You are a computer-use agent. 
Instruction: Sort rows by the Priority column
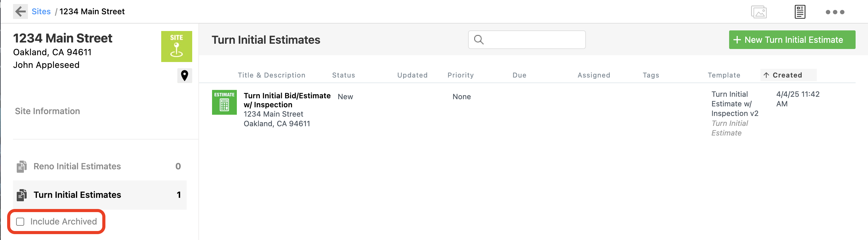(x=460, y=75)
